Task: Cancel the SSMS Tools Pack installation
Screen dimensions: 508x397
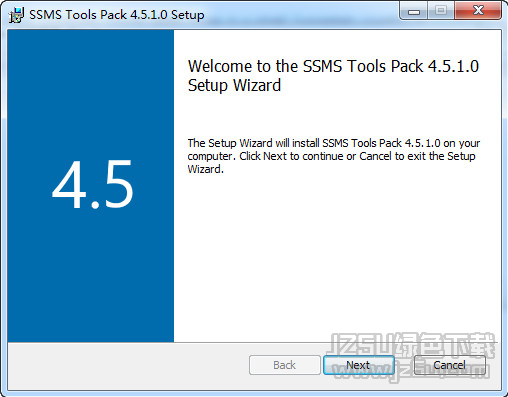Action: point(449,365)
